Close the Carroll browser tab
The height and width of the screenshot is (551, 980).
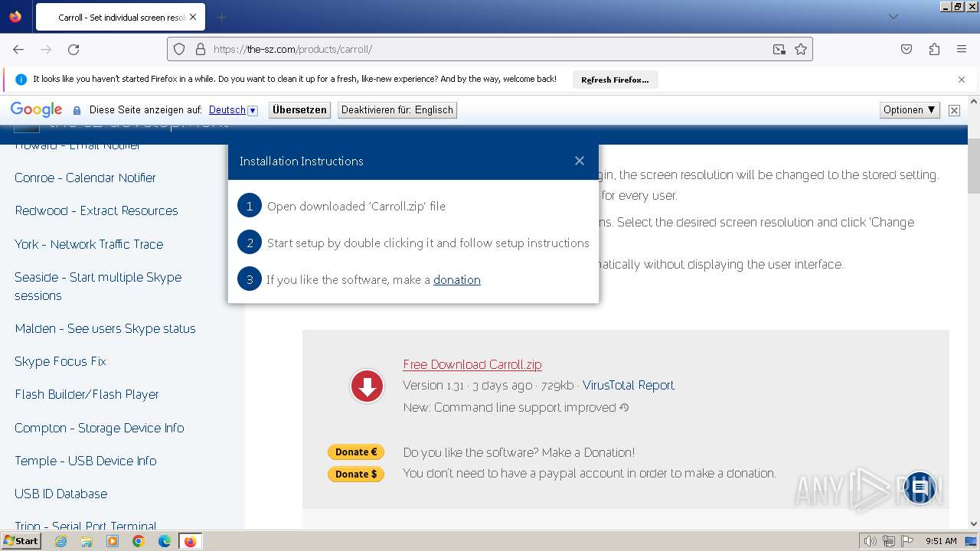193,17
